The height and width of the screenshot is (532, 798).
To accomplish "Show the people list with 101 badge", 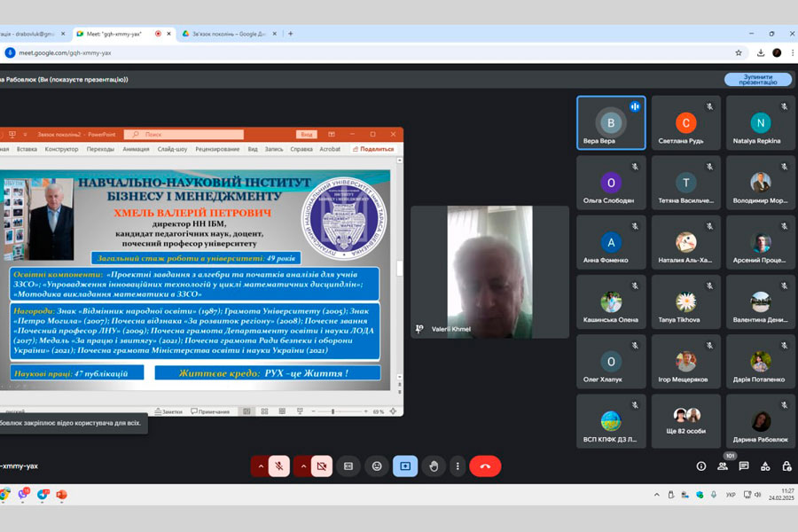I will pyautogui.click(x=723, y=465).
